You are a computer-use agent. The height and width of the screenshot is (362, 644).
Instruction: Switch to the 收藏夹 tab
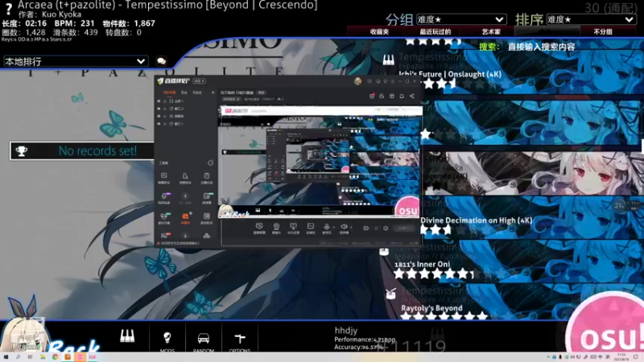point(379,31)
